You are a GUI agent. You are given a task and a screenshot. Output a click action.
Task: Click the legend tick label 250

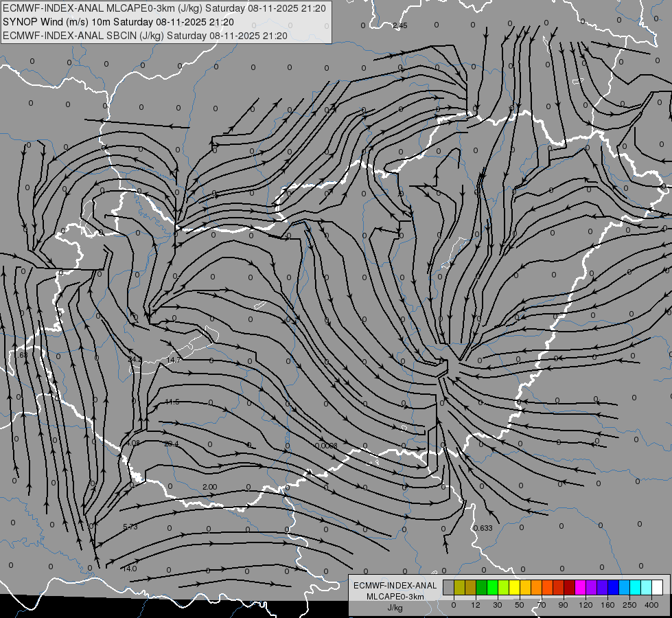(629, 605)
